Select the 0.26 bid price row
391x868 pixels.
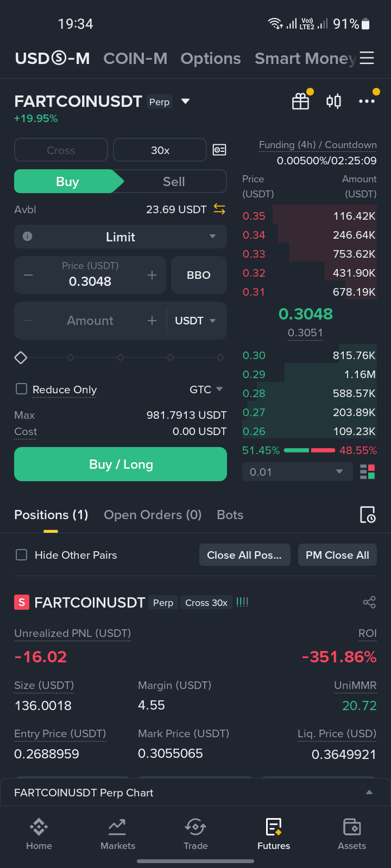point(310,431)
